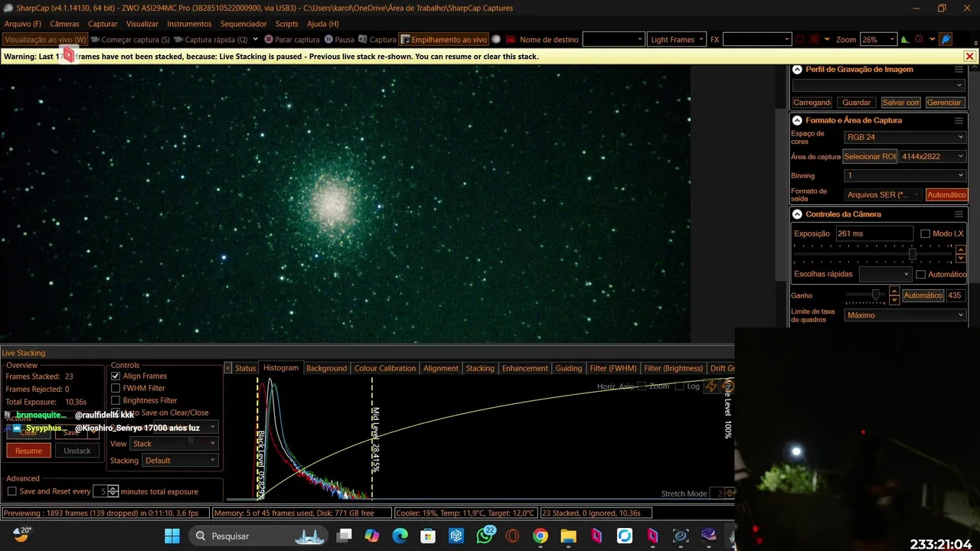Click the red crosshair overlay icon
Screen dimensions: 980x551
coord(815,40)
